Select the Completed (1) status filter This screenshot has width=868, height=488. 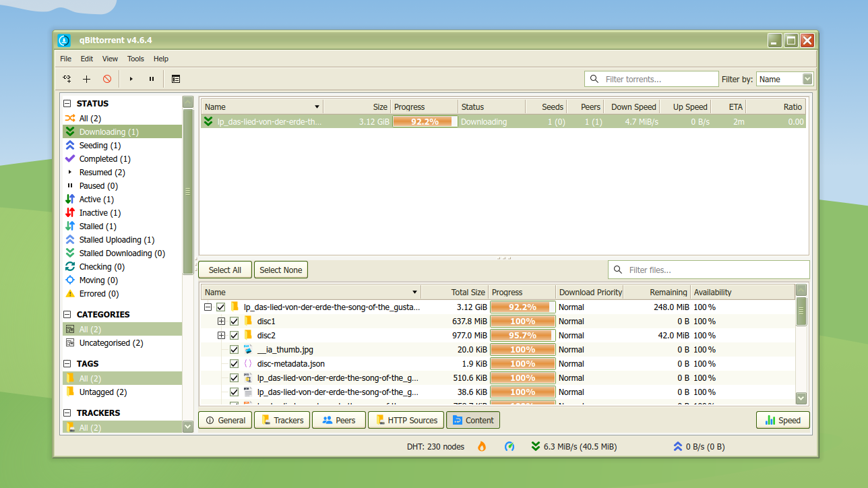(122, 159)
